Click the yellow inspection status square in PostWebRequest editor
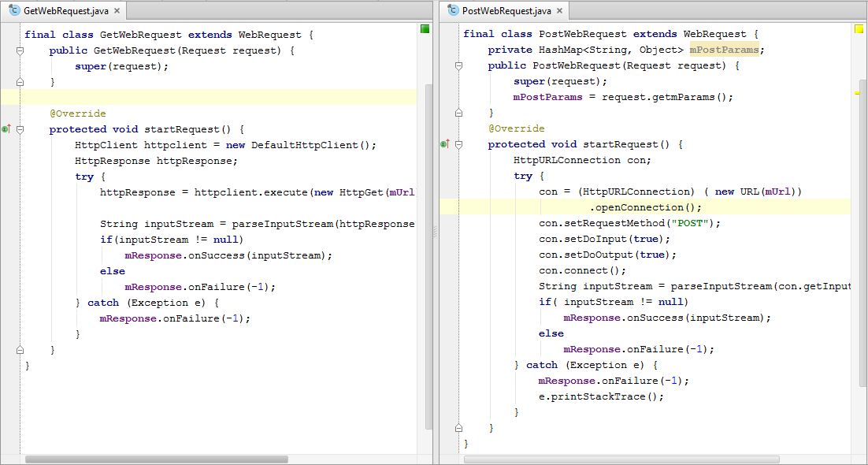The image size is (868, 465). tap(859, 29)
